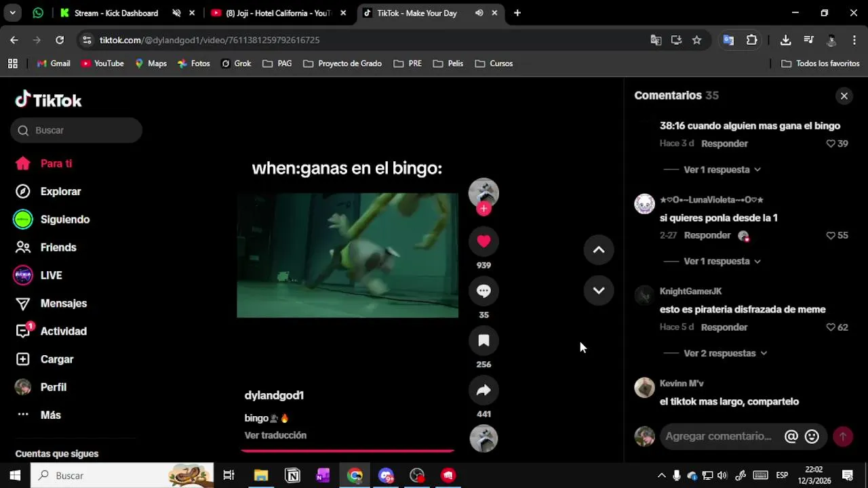Reply to KnightGamerJK's comment
The height and width of the screenshot is (488, 868).
click(724, 327)
